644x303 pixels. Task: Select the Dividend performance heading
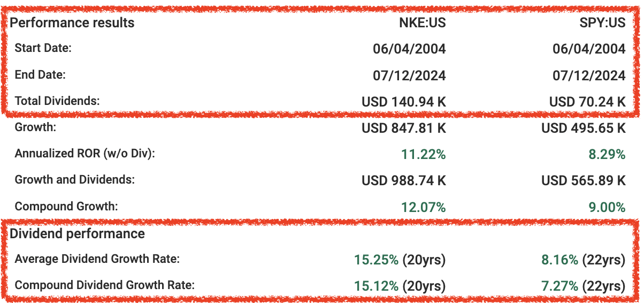[x=78, y=234]
